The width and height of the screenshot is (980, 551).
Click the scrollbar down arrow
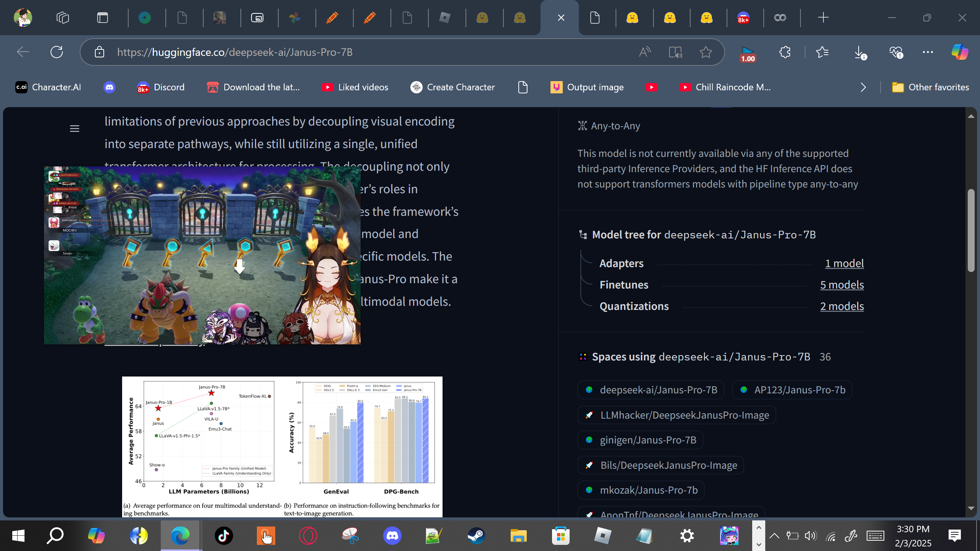click(x=971, y=508)
